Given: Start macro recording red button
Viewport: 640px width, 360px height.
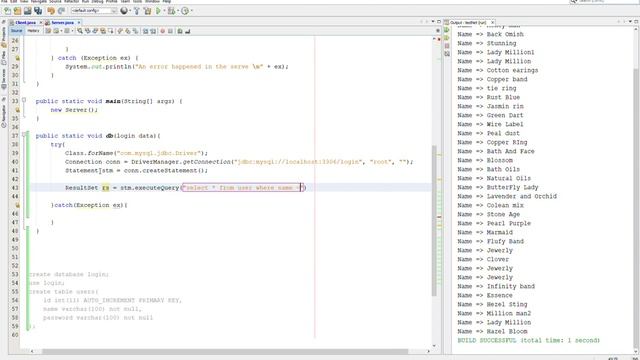Looking at the screenshot, I should coord(162,31).
